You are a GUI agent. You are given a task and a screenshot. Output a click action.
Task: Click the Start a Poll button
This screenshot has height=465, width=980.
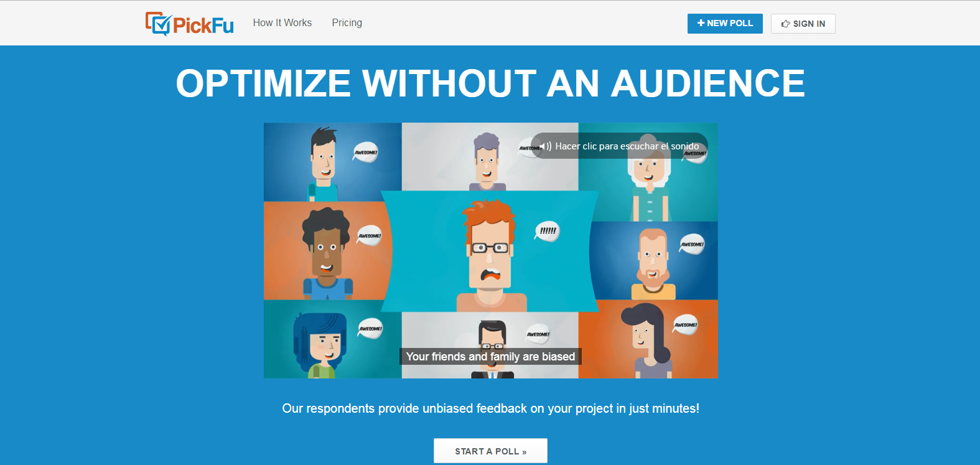click(490, 451)
